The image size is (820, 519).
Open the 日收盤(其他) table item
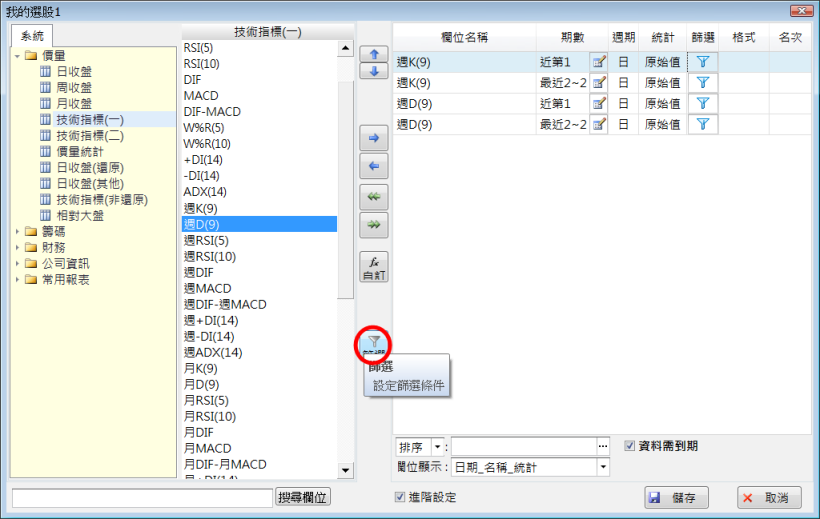point(90,184)
